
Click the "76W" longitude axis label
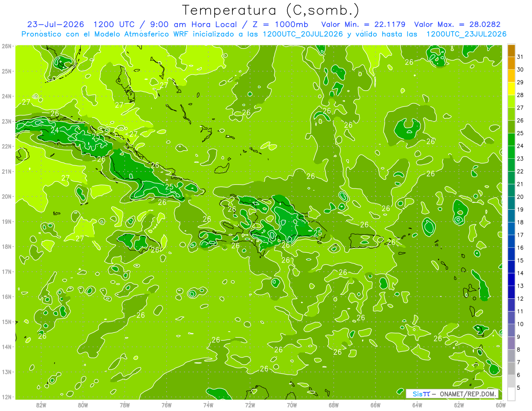pos(166,405)
